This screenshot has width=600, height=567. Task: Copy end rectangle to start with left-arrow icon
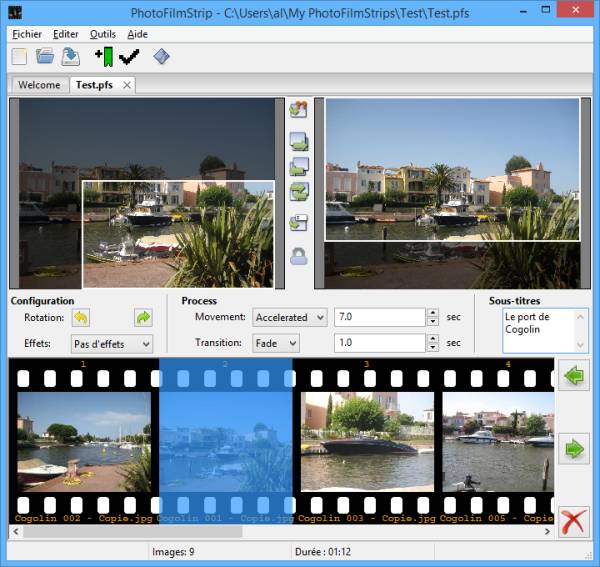[299, 167]
